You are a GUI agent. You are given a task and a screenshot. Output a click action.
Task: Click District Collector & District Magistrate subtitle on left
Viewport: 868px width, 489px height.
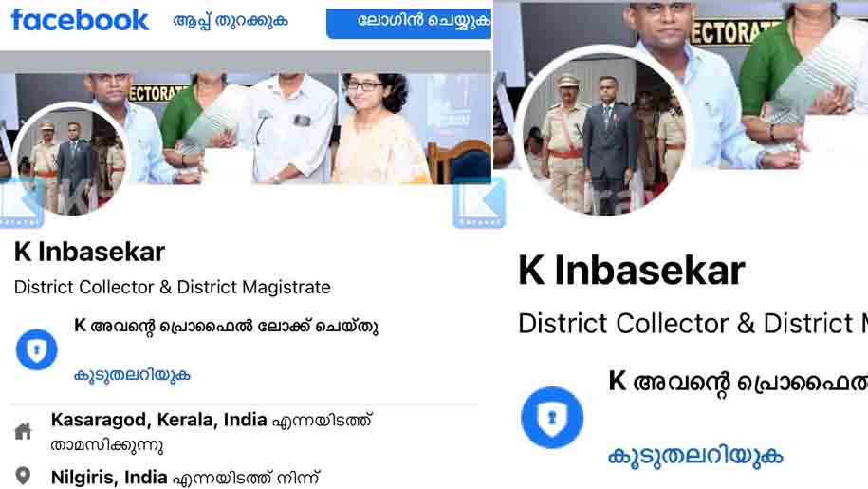coord(172,287)
